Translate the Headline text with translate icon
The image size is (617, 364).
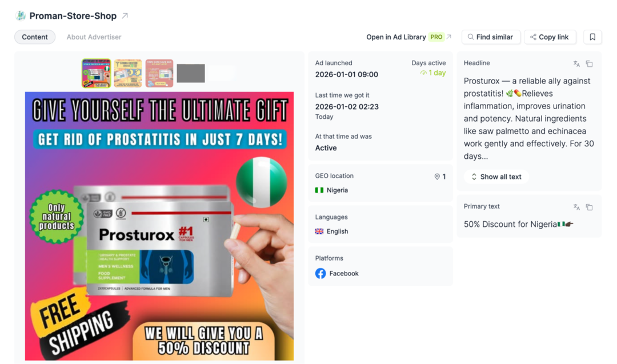coord(576,64)
